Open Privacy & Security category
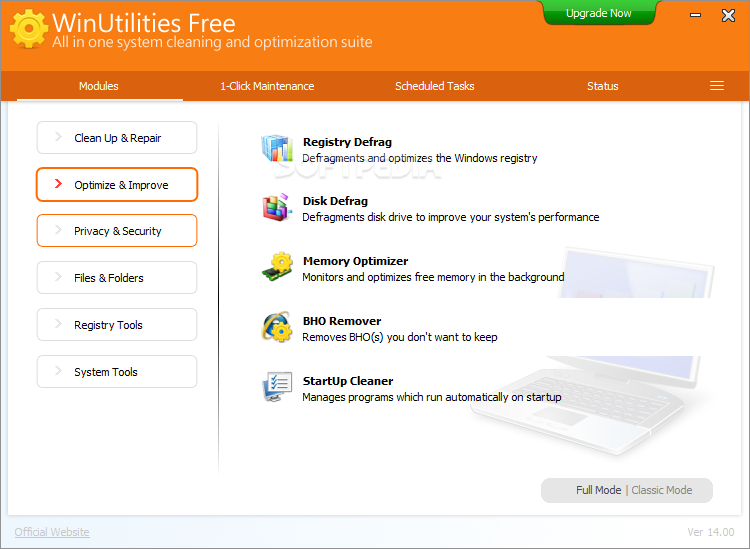 pos(117,231)
